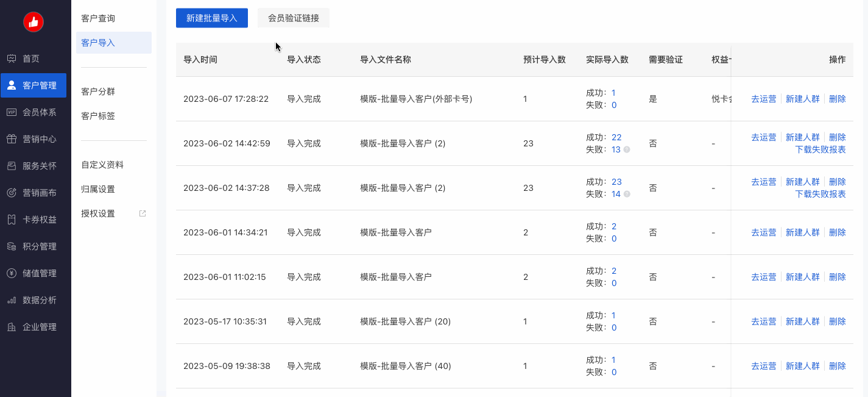Click 新建人群 for 2023-05-17 10:35:31 row
Image resolution: width=868 pixels, height=397 pixels.
[803, 321]
